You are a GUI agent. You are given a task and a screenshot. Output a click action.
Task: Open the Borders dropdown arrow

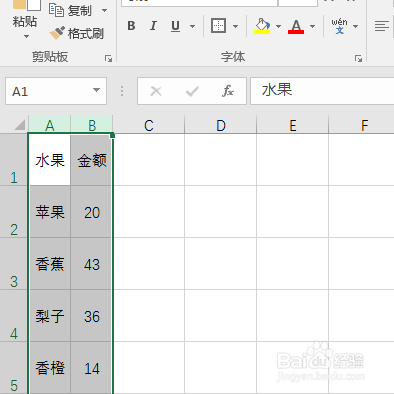(x=235, y=26)
